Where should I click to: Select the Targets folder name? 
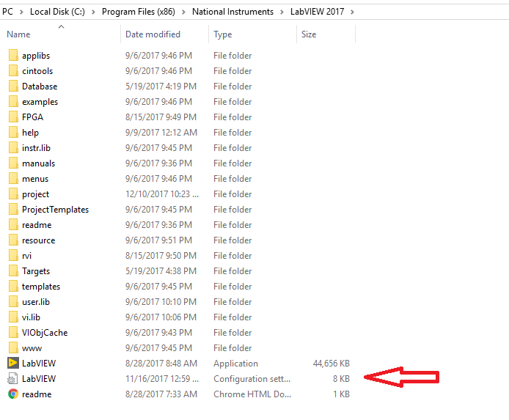36,271
